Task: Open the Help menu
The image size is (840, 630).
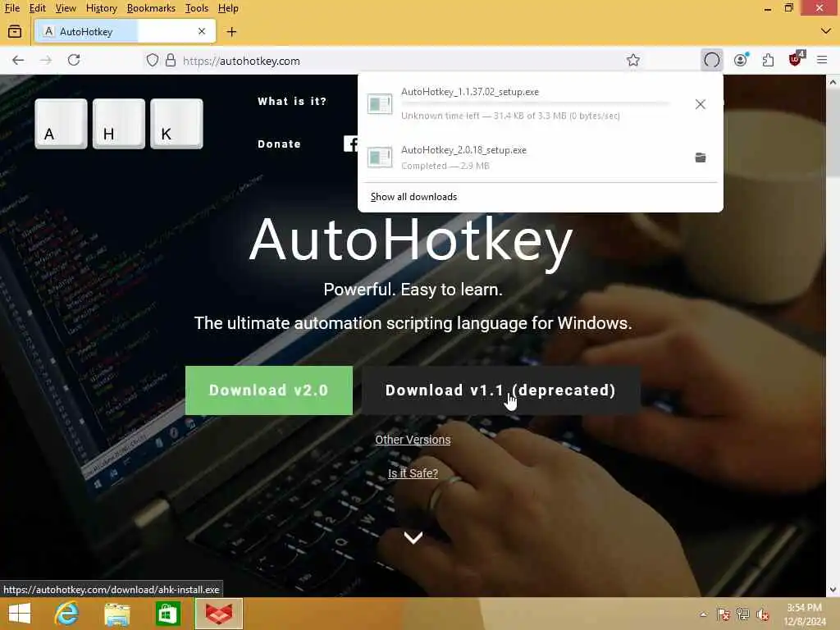Action: point(228,8)
